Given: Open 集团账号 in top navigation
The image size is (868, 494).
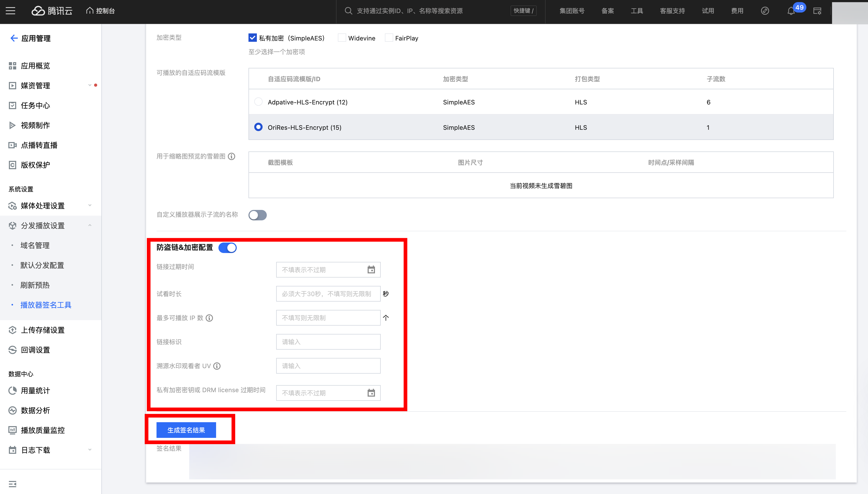Looking at the screenshot, I should point(572,11).
